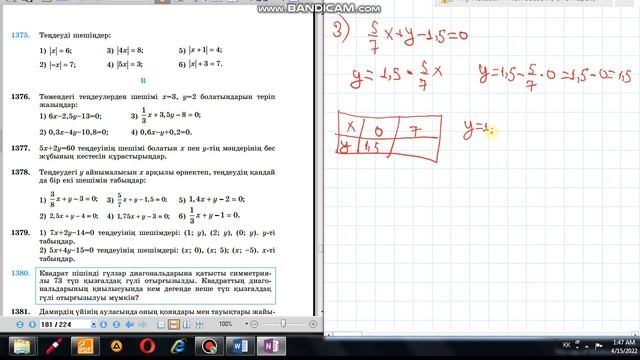Open page number dropdown arrow
Viewport: 640px width, 360px height.
point(93,324)
